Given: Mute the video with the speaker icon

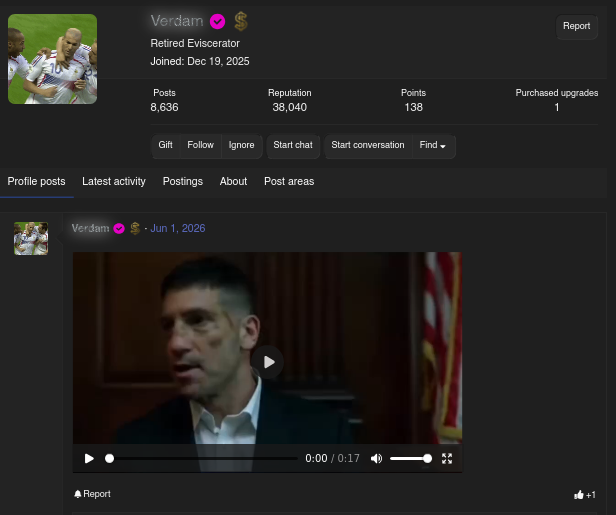Looking at the screenshot, I should tap(376, 458).
